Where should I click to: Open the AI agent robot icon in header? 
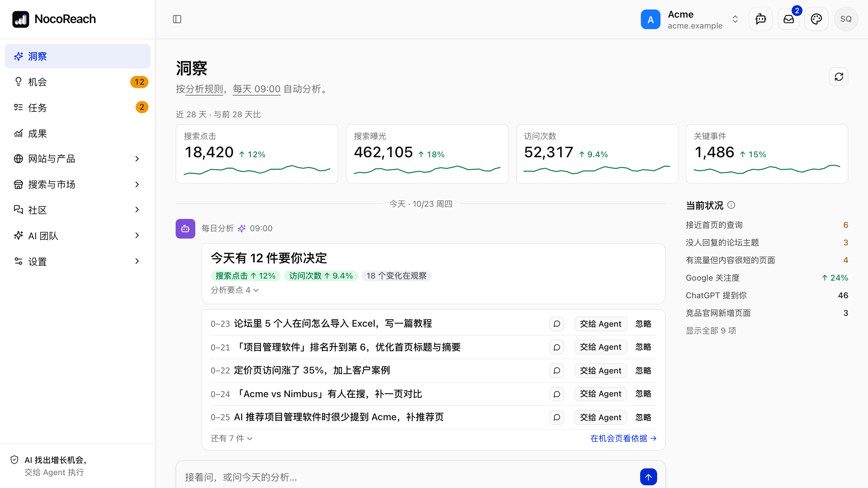click(x=761, y=19)
